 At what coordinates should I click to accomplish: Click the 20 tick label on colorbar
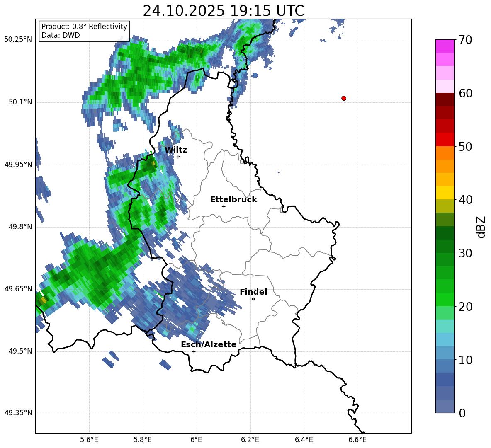tap(465, 307)
